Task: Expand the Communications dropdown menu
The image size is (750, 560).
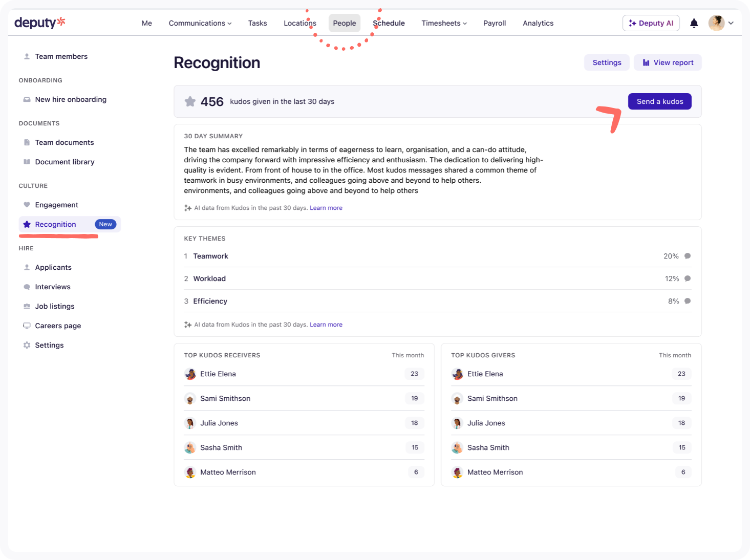Action: point(200,23)
